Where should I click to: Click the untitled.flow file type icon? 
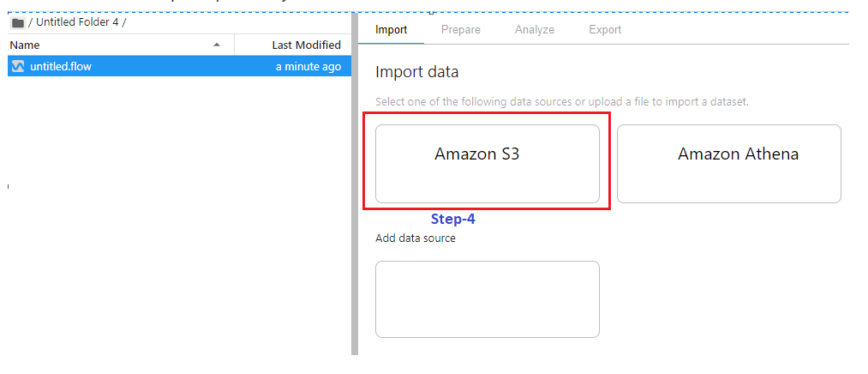click(x=18, y=67)
